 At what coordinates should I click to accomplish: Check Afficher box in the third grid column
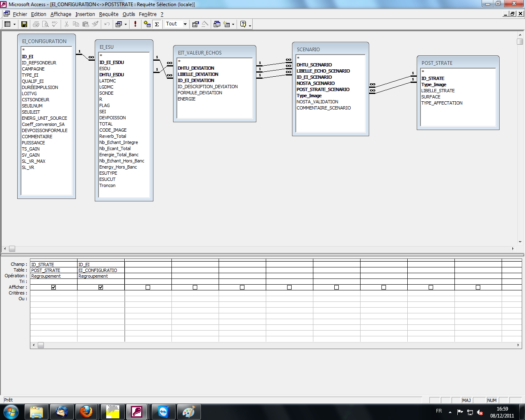pyautogui.click(x=148, y=287)
